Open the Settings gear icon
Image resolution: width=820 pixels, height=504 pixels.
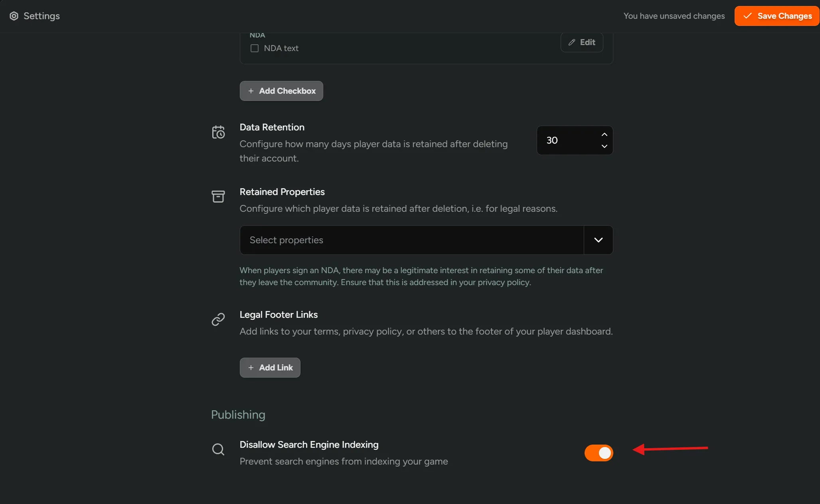pos(14,16)
